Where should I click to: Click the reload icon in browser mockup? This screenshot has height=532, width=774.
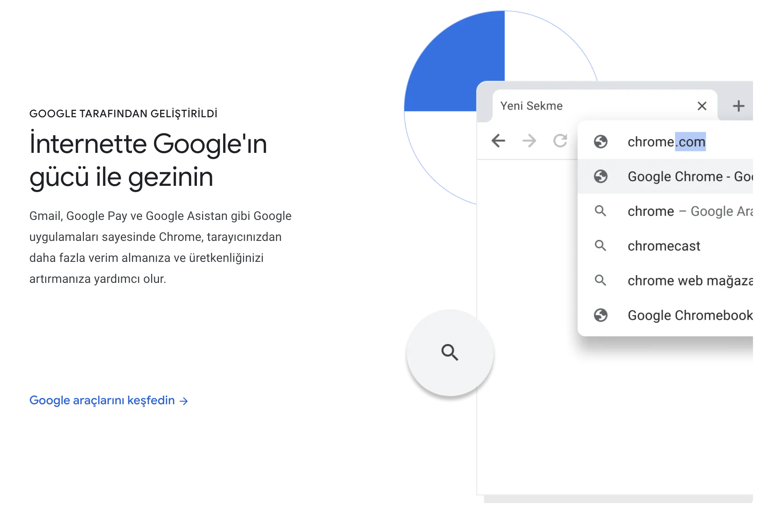(x=560, y=141)
